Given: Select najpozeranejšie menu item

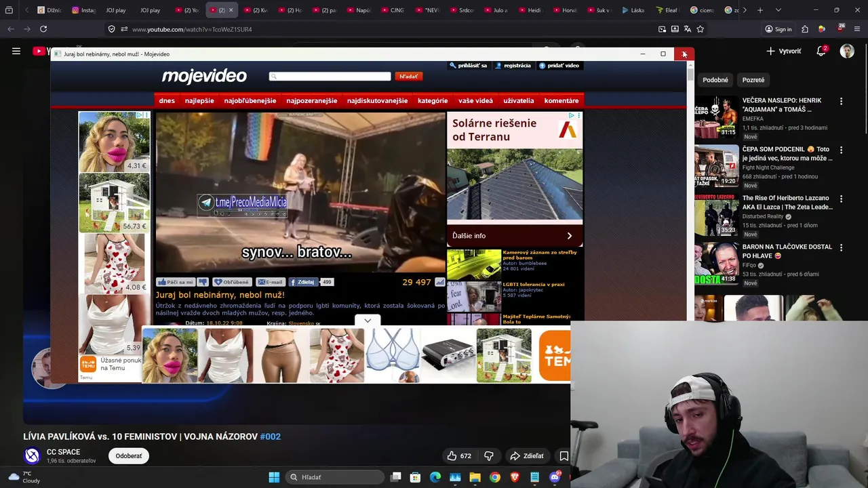Looking at the screenshot, I should tap(312, 100).
